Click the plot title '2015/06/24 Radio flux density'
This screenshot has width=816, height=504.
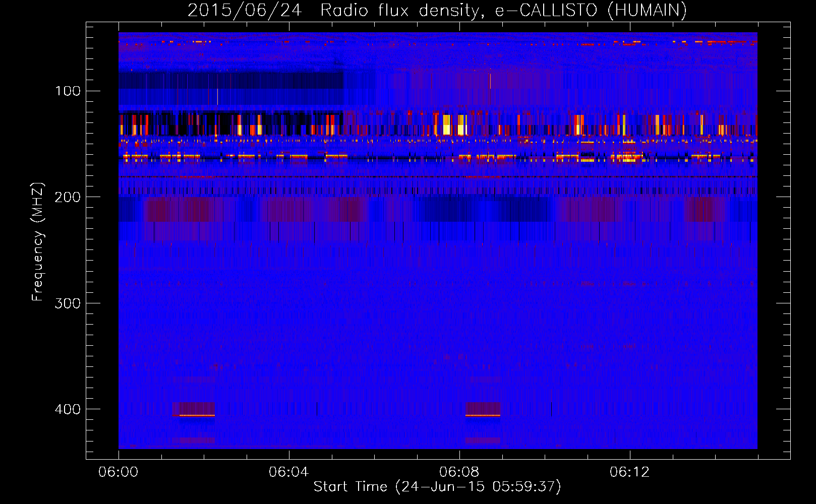pyautogui.click(x=437, y=10)
